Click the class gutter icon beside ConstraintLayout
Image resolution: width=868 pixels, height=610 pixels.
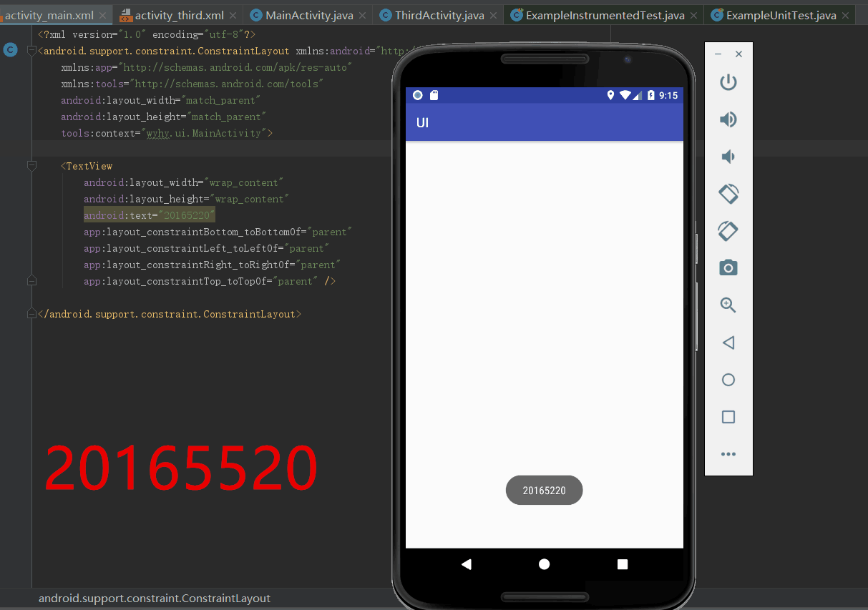11,50
